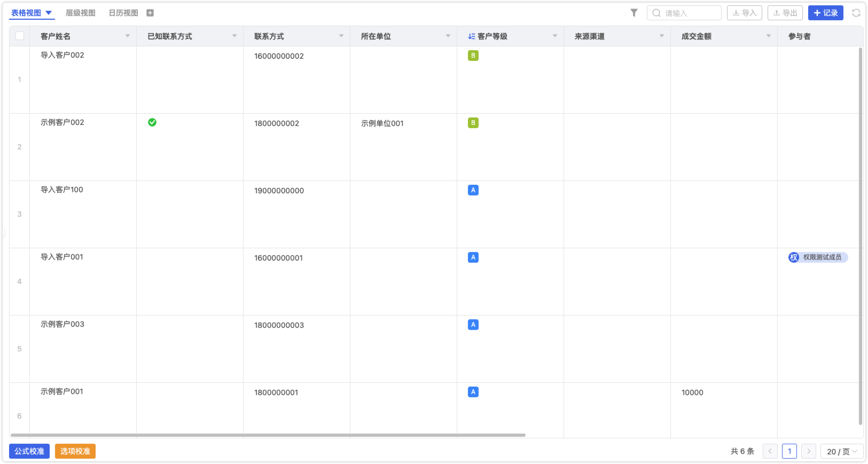Click the sort icon beside 客户等级

click(472, 36)
